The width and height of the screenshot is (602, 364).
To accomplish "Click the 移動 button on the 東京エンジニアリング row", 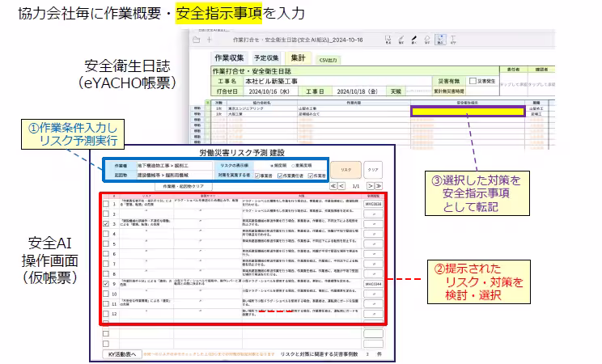I will 197,108.
